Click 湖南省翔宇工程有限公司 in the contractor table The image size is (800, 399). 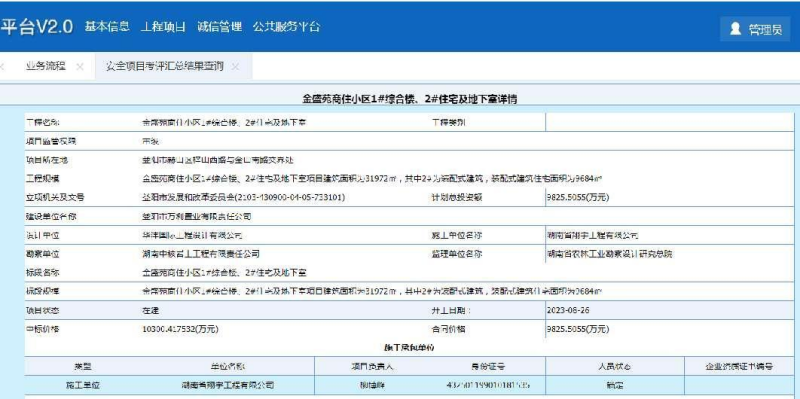[228, 385]
